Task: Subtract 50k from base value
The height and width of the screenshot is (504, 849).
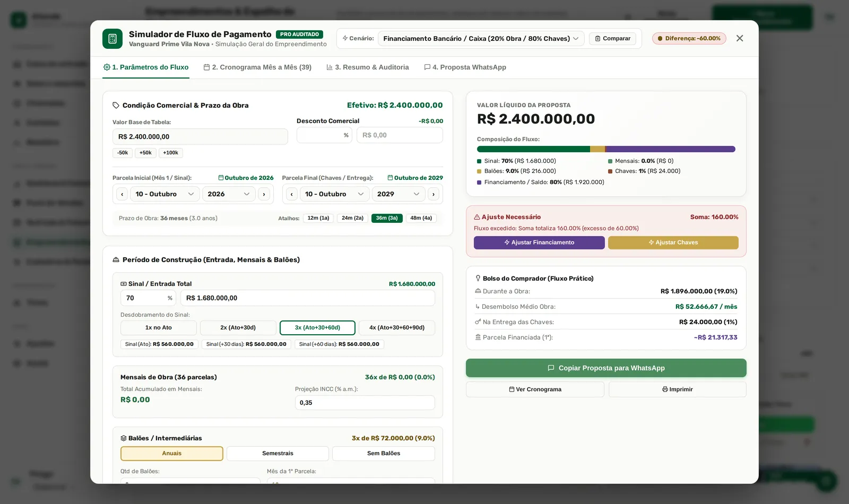Action: pyautogui.click(x=123, y=153)
